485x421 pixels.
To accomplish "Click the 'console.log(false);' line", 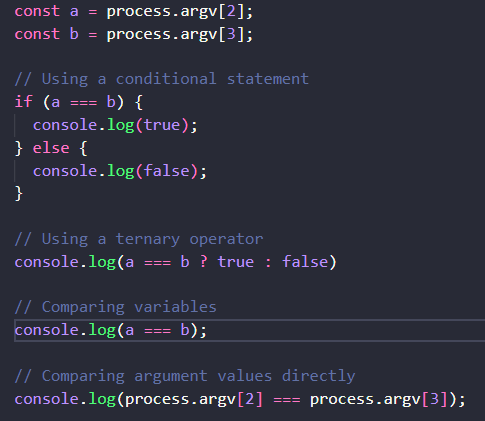I will coord(120,171).
